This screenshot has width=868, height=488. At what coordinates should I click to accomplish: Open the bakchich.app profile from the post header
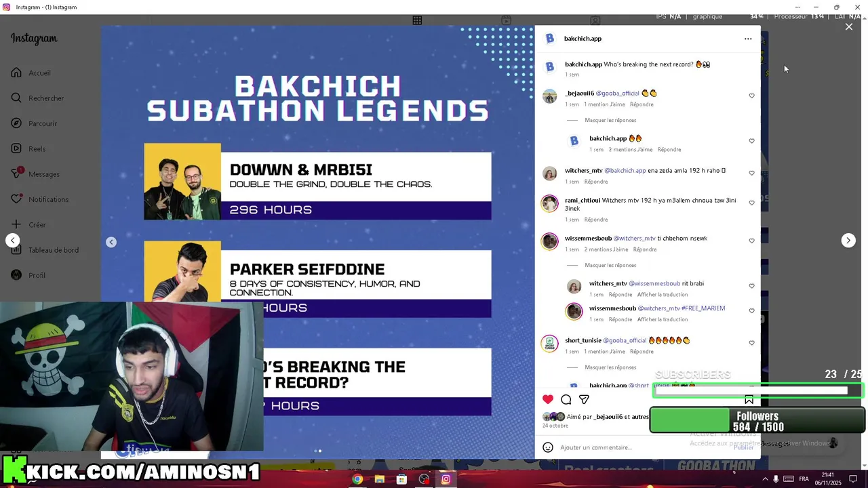pyautogui.click(x=583, y=39)
